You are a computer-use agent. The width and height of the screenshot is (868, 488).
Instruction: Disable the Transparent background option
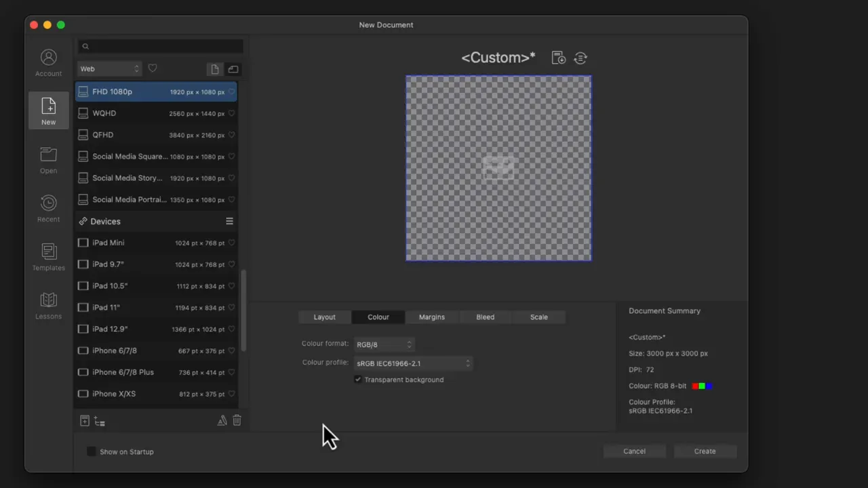coord(357,380)
